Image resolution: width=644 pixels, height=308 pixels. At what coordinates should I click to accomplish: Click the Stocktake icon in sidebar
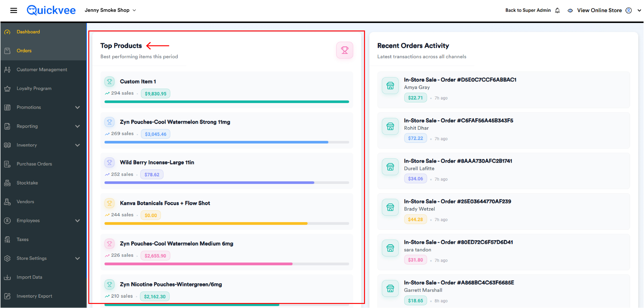[7, 183]
